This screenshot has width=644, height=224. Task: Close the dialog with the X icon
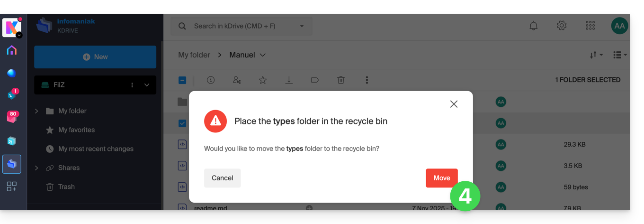pos(454,104)
